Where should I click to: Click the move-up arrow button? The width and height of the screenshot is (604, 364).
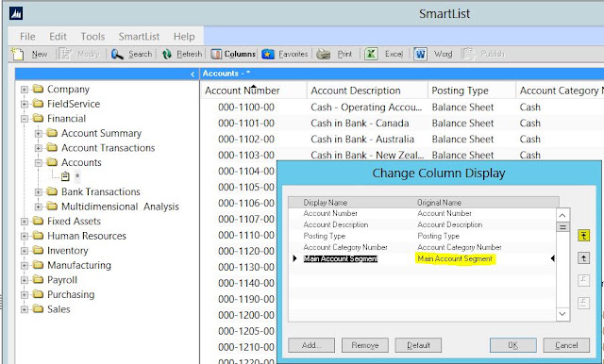pos(583,258)
